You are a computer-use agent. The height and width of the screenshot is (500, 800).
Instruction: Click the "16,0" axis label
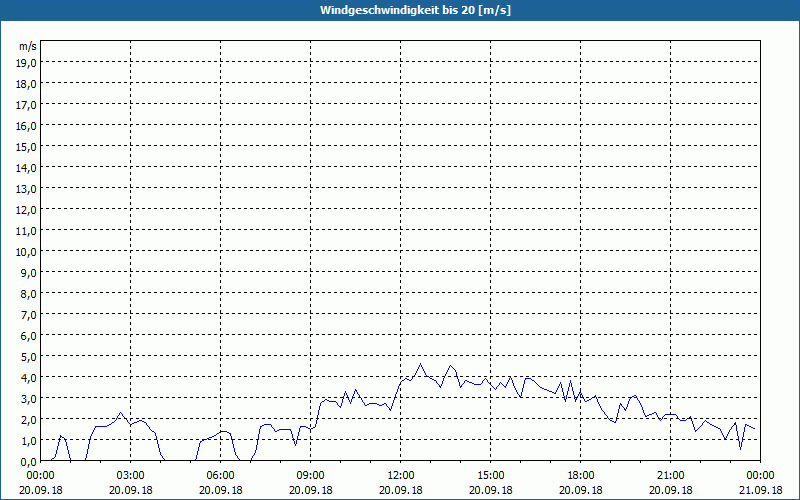[x=27, y=126]
